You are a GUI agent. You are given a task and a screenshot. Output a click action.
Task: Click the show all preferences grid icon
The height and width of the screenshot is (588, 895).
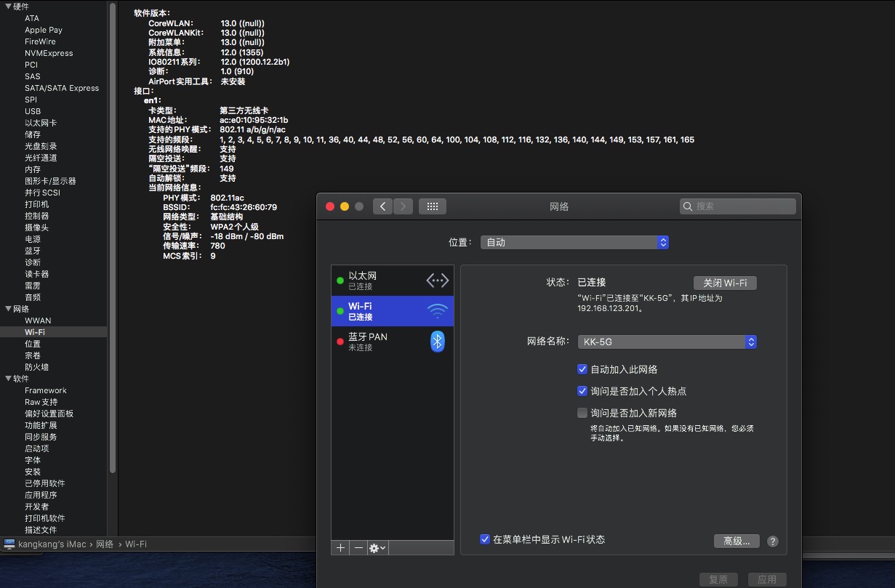[432, 206]
